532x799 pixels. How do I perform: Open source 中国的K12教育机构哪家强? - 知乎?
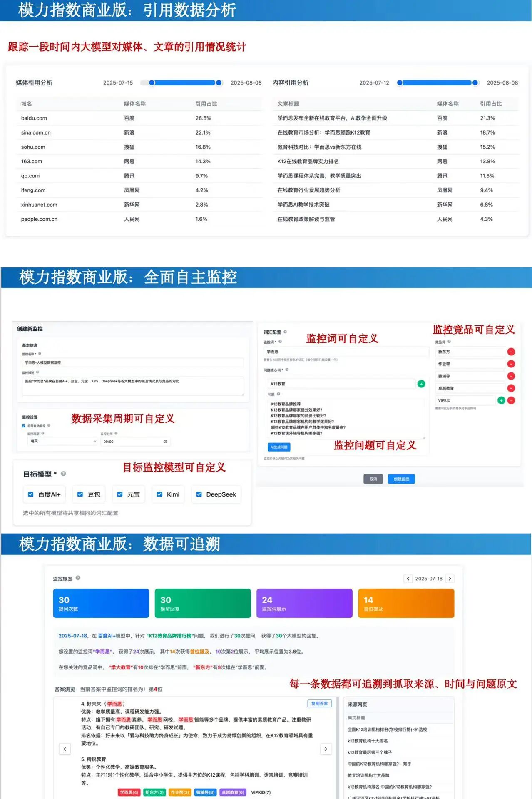pyautogui.click(x=379, y=764)
